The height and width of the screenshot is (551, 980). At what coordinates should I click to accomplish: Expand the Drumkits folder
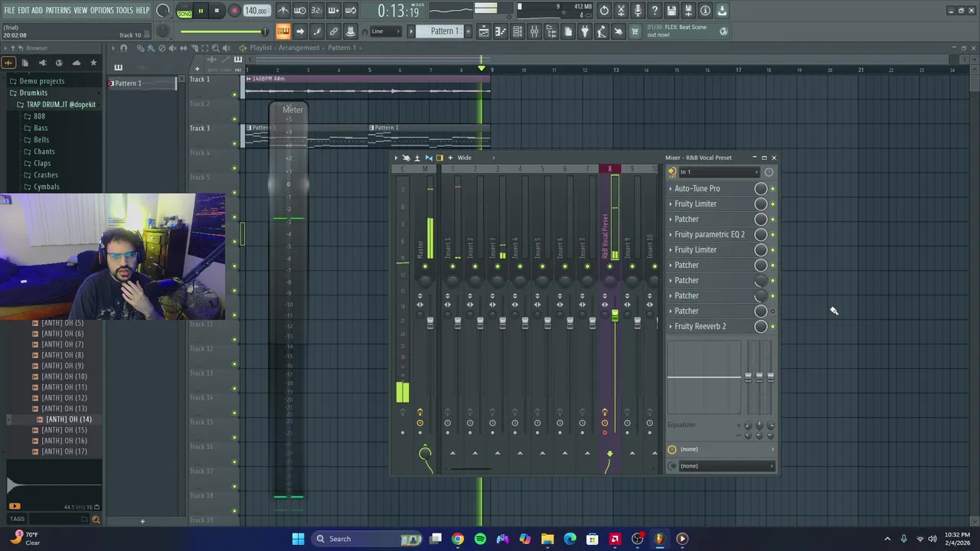[33, 93]
